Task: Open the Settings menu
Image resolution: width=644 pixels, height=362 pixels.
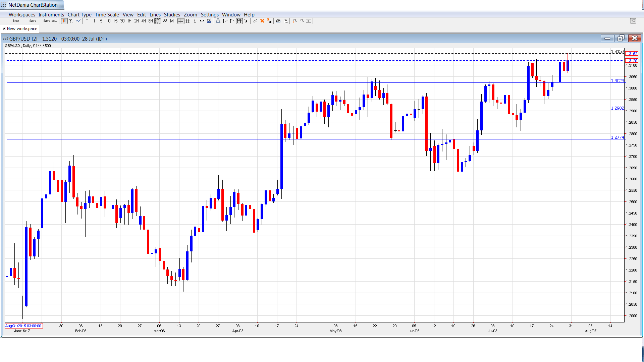Action: pos(210,15)
